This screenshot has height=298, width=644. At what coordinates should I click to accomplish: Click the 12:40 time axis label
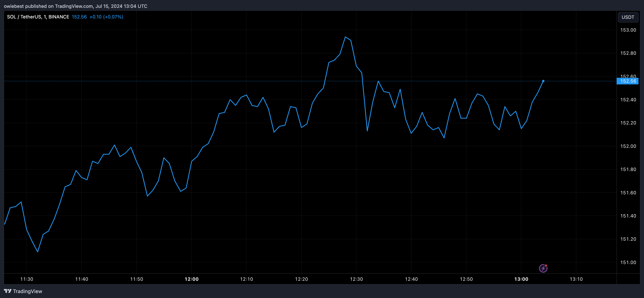click(411, 279)
